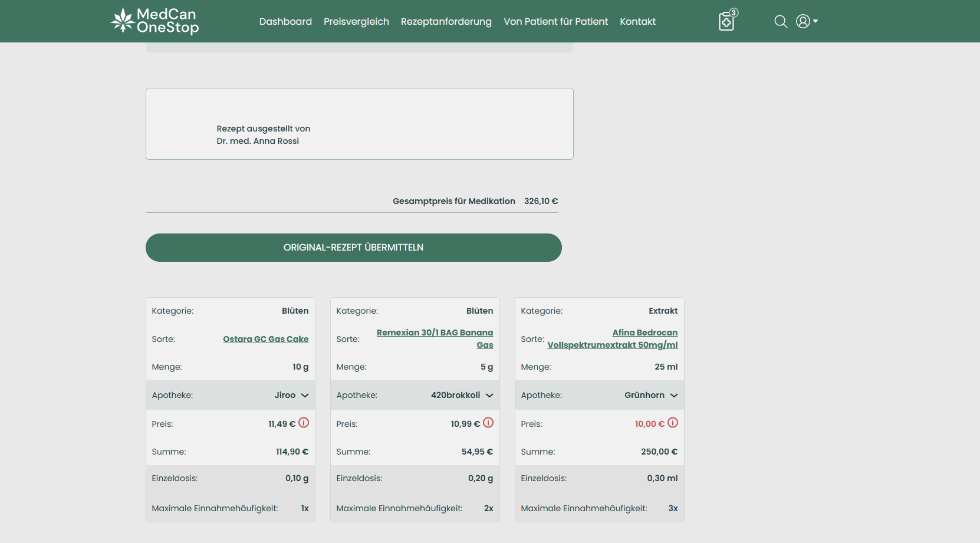The height and width of the screenshot is (543, 980).
Task: Click the MedCan OneStop logo
Action: (x=155, y=21)
